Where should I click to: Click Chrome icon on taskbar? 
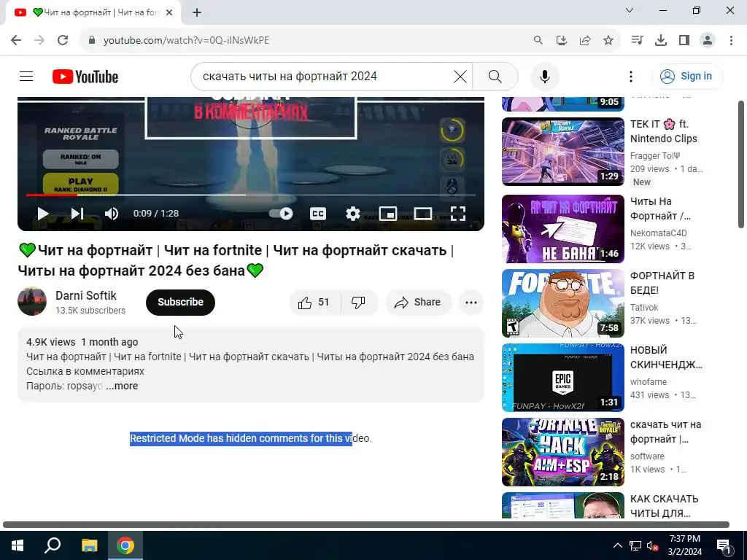coord(125,545)
